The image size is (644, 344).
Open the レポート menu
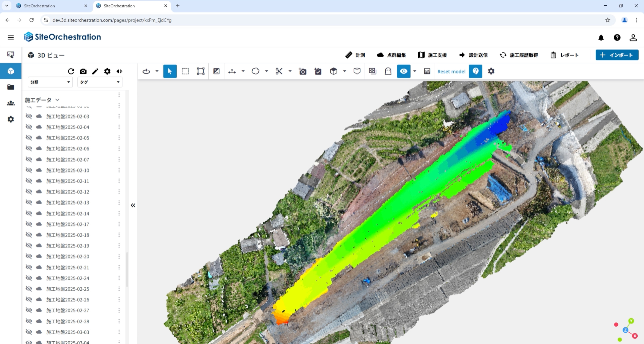(565, 55)
